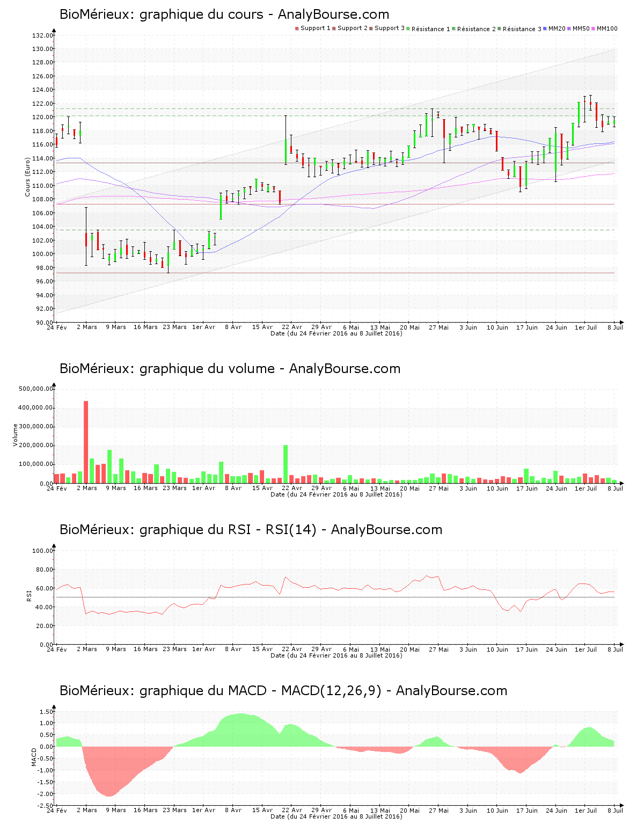
Task: Select the Support 3 legend label
Action: 390,28
